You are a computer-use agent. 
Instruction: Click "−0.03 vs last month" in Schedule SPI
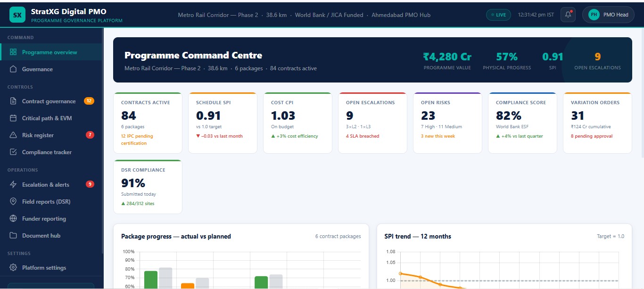[219, 136]
